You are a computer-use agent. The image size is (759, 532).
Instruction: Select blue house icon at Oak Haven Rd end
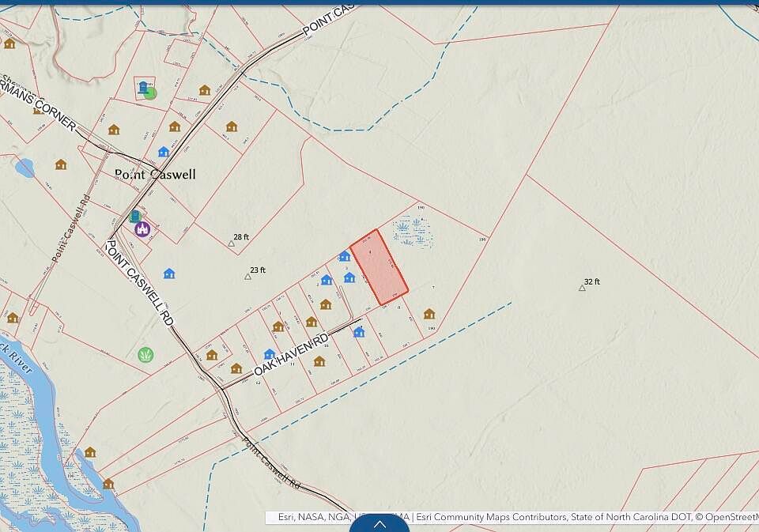(x=359, y=331)
